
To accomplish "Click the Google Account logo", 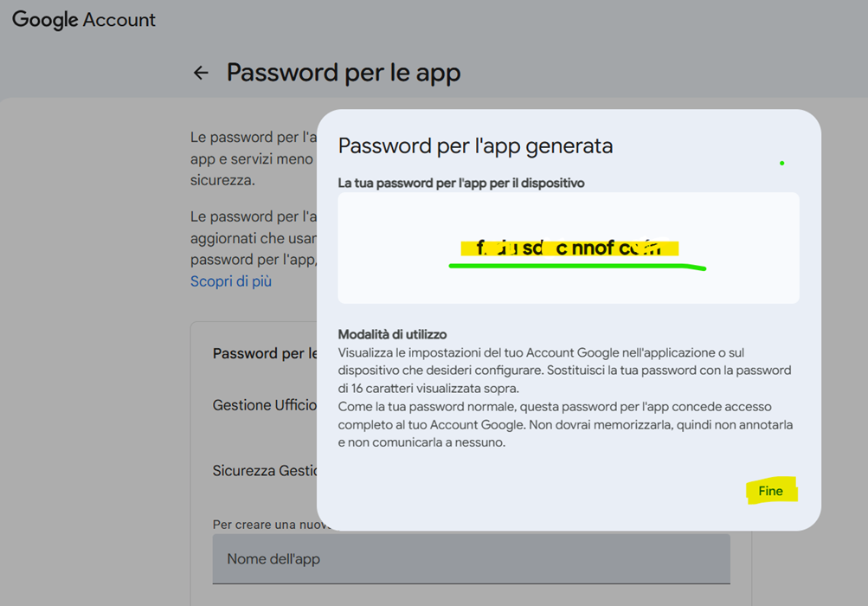I will click(x=84, y=20).
